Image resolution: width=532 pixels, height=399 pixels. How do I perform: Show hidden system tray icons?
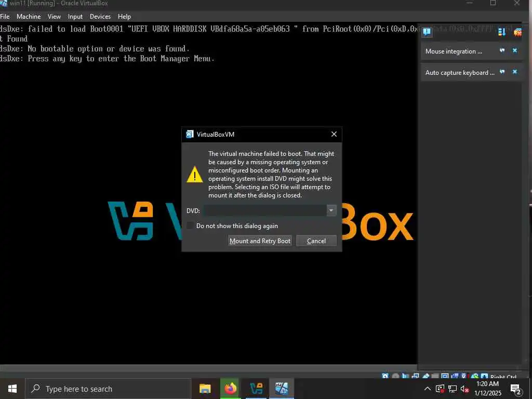428,389
